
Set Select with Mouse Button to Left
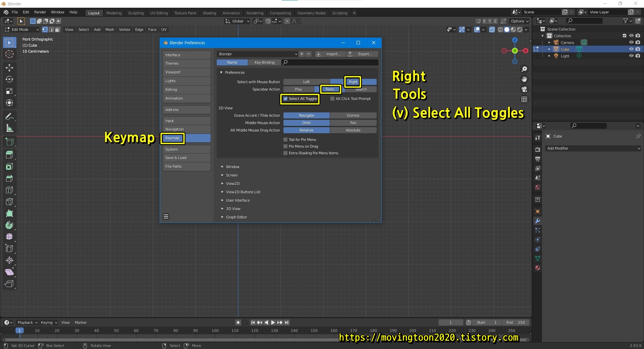tap(307, 82)
